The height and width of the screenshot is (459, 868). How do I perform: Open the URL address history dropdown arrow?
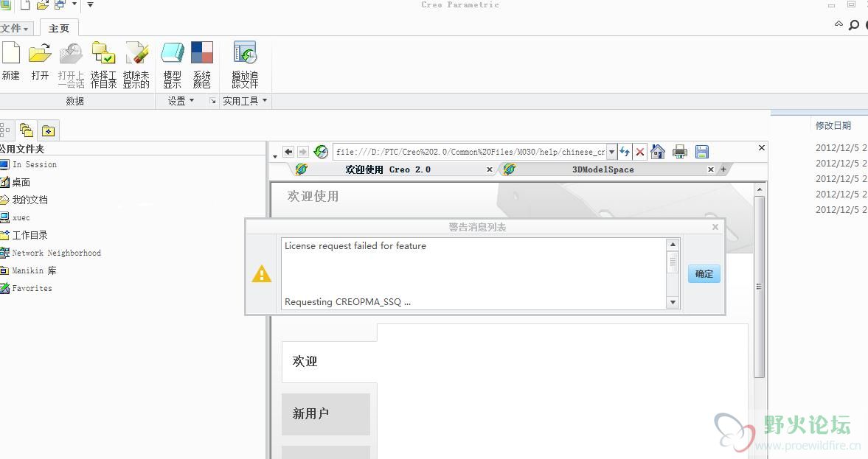click(x=611, y=152)
